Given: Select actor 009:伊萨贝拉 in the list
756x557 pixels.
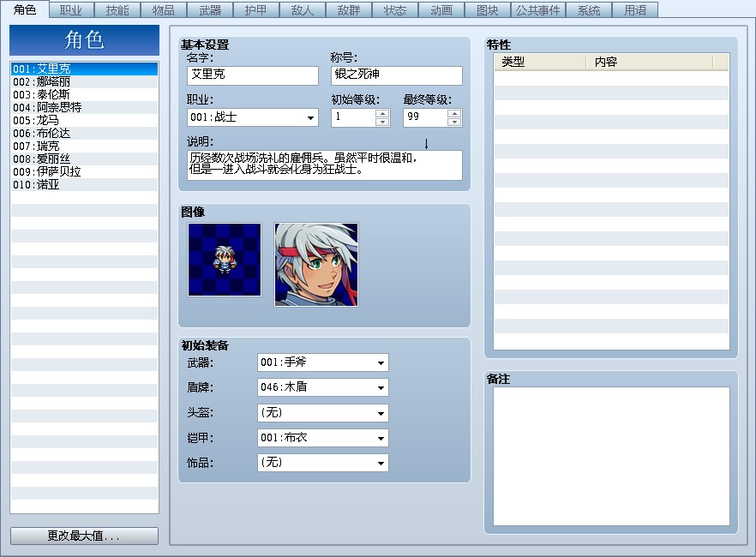Looking at the screenshot, I should (x=84, y=171).
